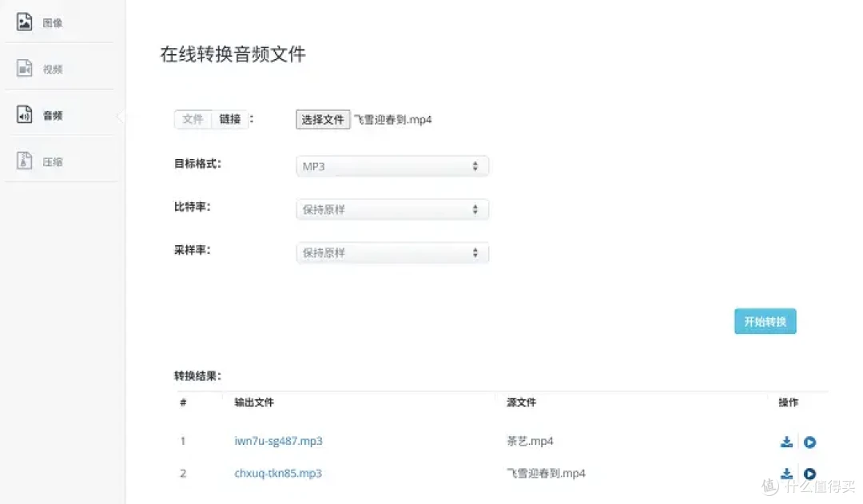This screenshot has width=863, height=504.
Task: Switch to the 文件 file input tab
Action: (193, 119)
